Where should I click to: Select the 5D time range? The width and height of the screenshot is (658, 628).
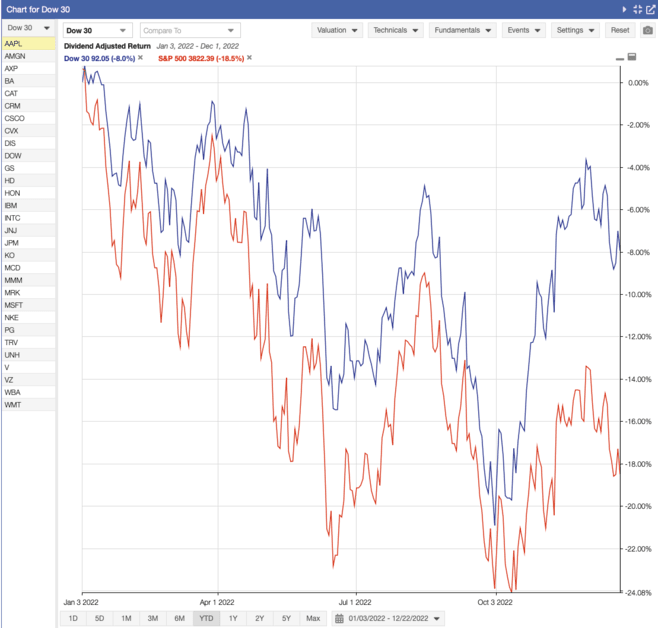(x=99, y=618)
